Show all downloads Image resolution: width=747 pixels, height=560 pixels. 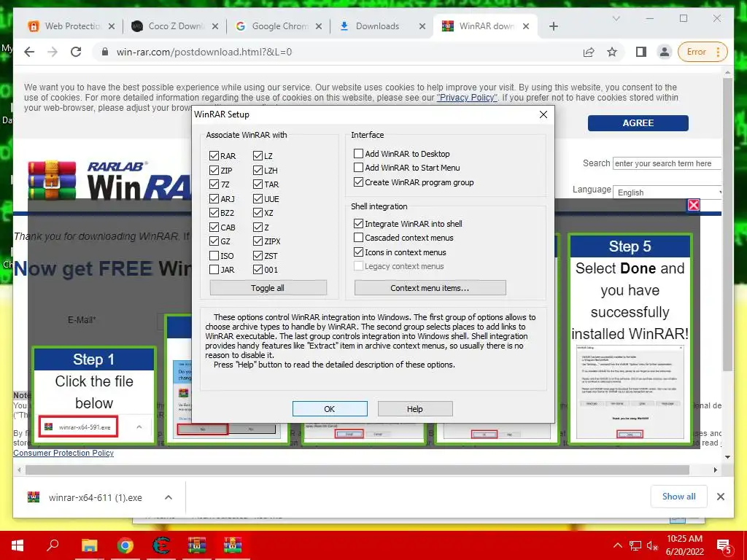click(679, 497)
